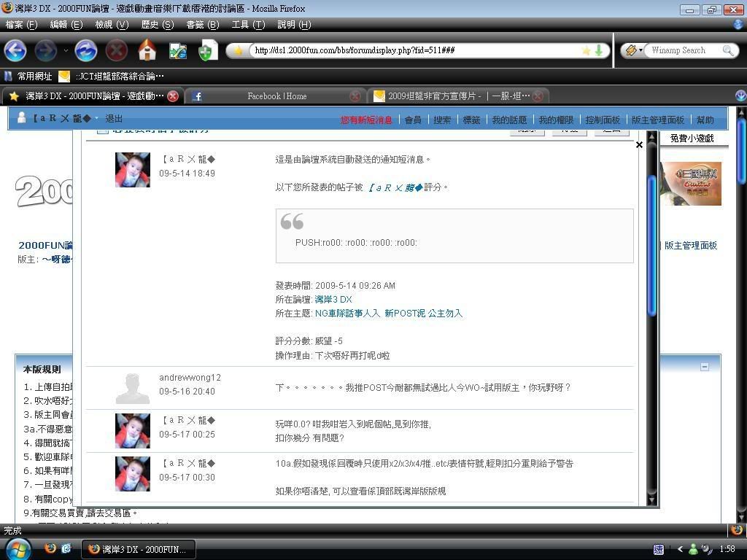This screenshot has height=560, width=747.
Task: Open the 湾岸3 DX forum link
Action: pos(333,300)
